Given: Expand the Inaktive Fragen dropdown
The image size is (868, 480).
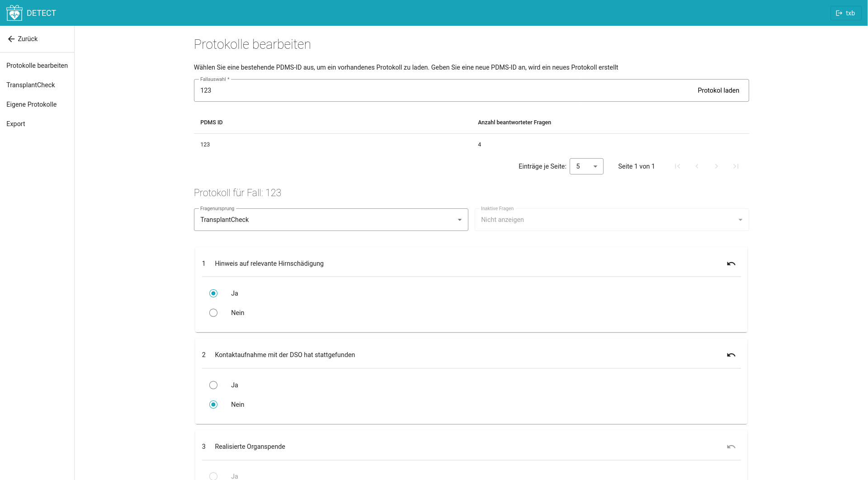Looking at the screenshot, I should (611, 220).
